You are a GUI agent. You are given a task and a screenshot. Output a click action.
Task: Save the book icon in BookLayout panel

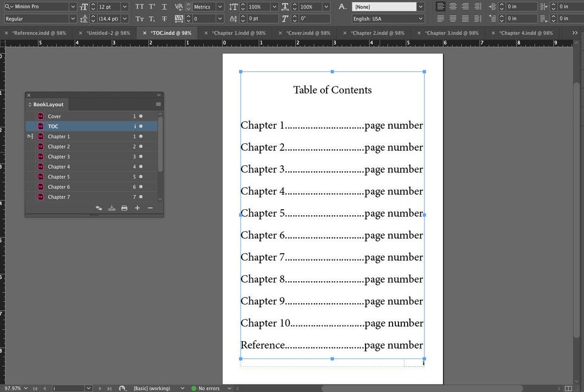[x=111, y=208]
